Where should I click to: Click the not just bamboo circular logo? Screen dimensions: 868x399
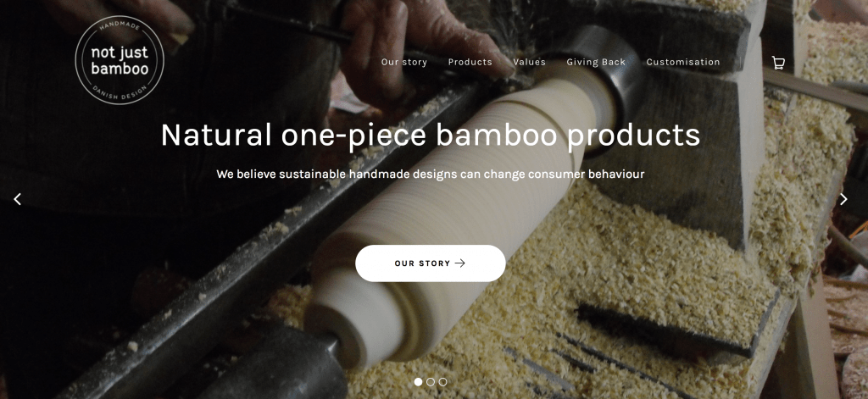pos(120,60)
